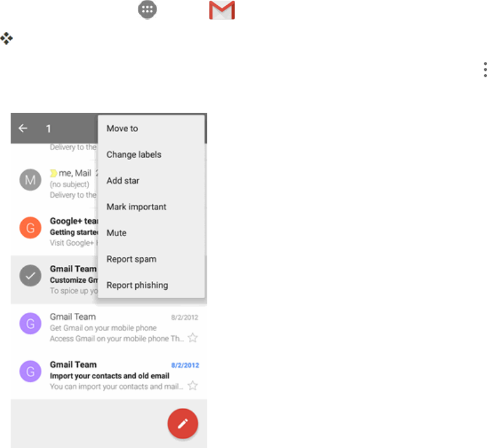Tap the orange G avatar of Google+ team
The image size is (489, 448).
[30, 228]
